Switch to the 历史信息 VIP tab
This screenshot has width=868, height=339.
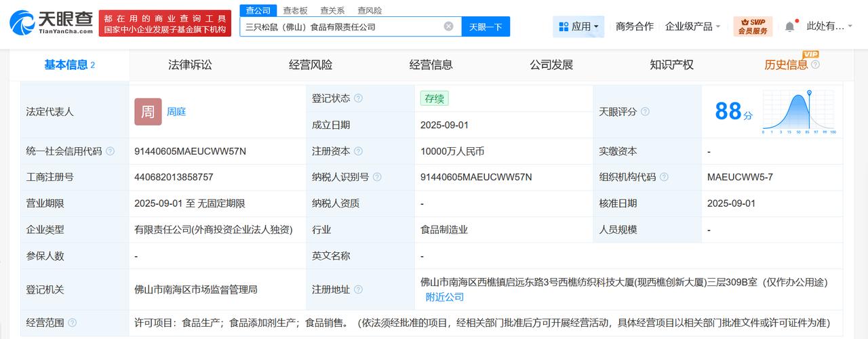tap(785, 65)
